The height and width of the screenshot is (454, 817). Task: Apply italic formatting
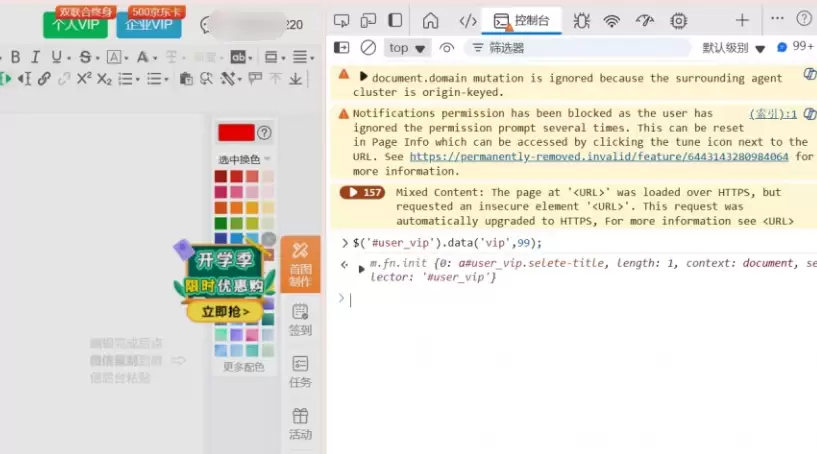(35, 57)
